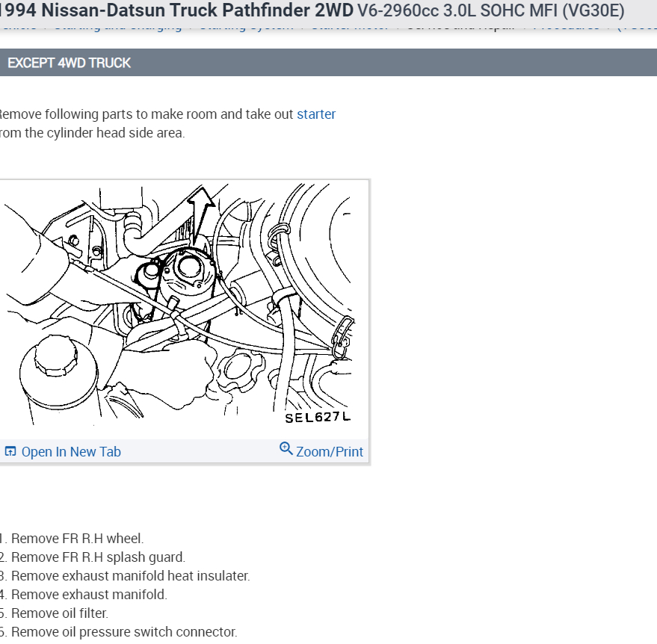Open the Starting System breadcrumb
This screenshot has width=657, height=644.
click(247, 28)
